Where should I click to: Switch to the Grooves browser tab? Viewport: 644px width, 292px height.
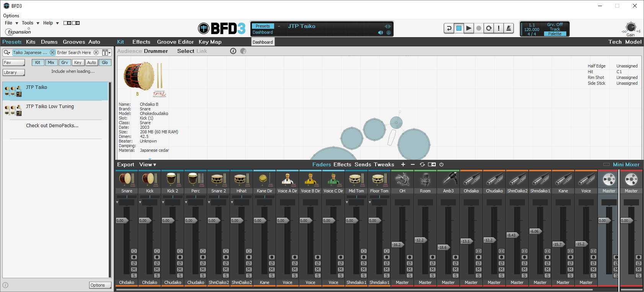coord(74,42)
